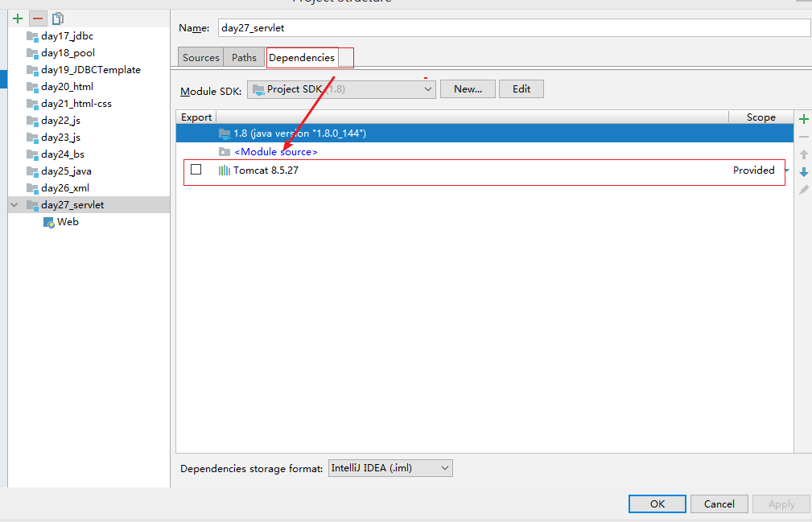Click the Web facet icon
This screenshot has height=522, width=812.
pyautogui.click(x=49, y=222)
